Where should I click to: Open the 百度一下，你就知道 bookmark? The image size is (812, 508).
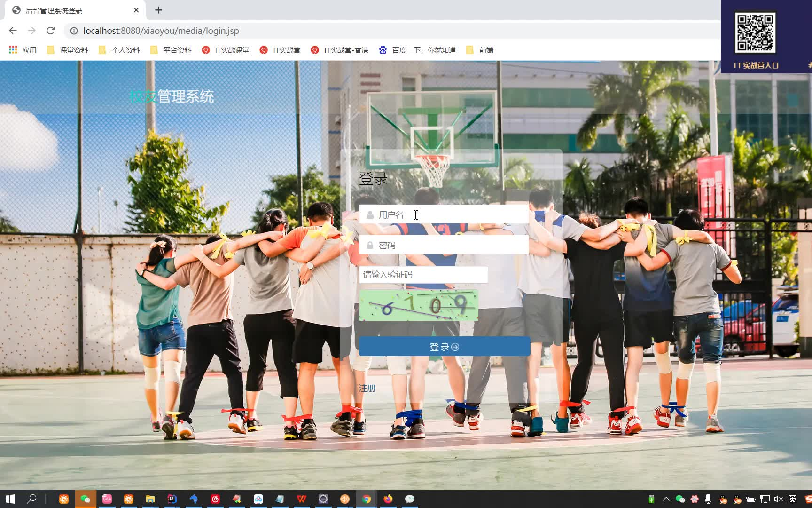pos(417,50)
